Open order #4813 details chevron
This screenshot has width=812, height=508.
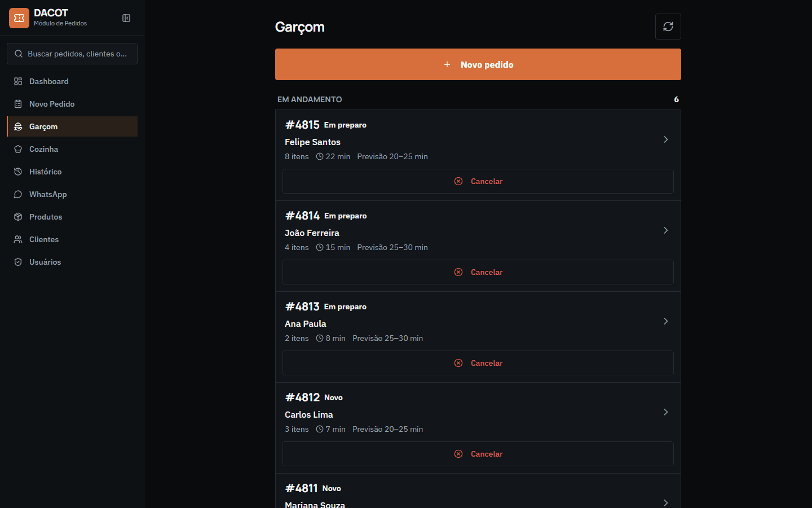coord(666,321)
